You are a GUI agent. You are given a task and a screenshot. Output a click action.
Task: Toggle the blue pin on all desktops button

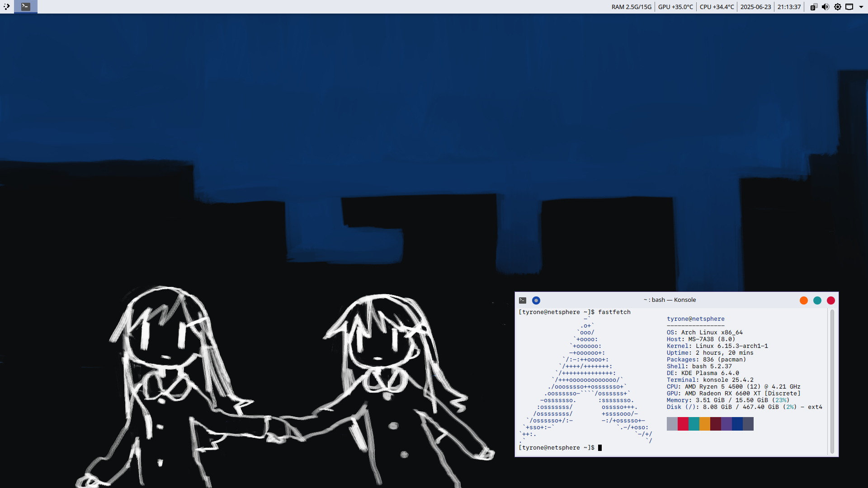click(536, 300)
